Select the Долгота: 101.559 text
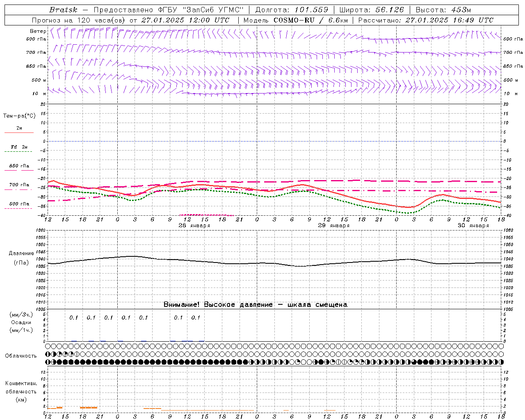This screenshot has width=525, height=420. 292,10
